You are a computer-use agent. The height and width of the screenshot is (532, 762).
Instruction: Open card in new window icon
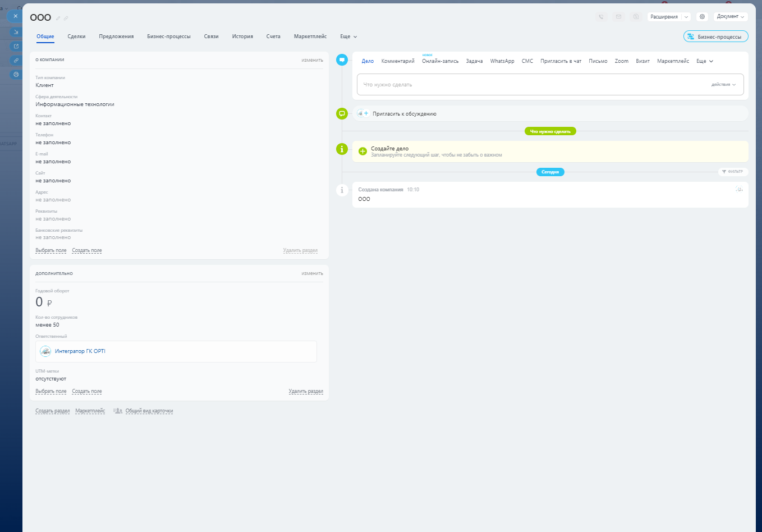(16, 46)
